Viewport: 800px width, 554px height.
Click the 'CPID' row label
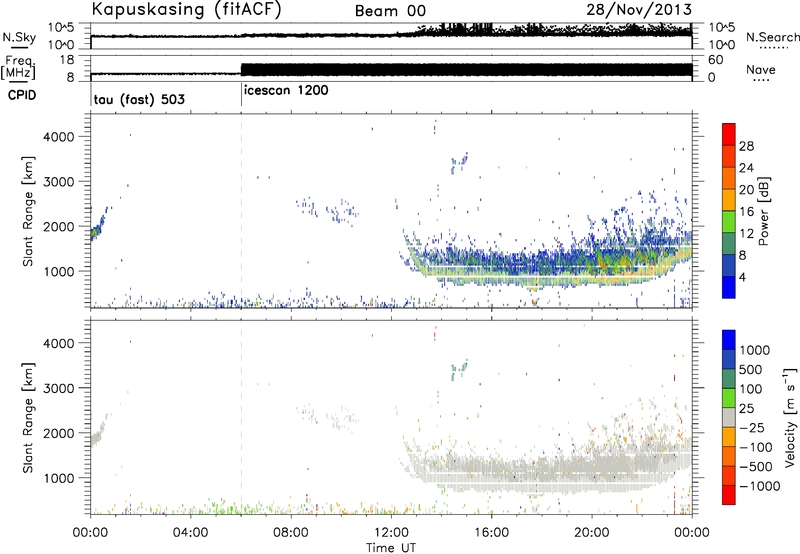click(22, 95)
